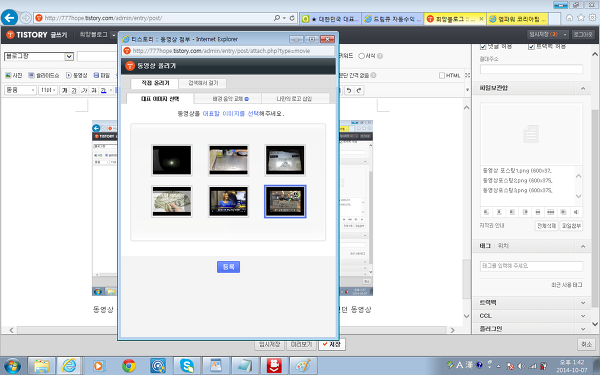The width and height of the screenshot is (600, 375).
Task: Insert a photo with the 사진 toolbar icon
Action: (13, 75)
